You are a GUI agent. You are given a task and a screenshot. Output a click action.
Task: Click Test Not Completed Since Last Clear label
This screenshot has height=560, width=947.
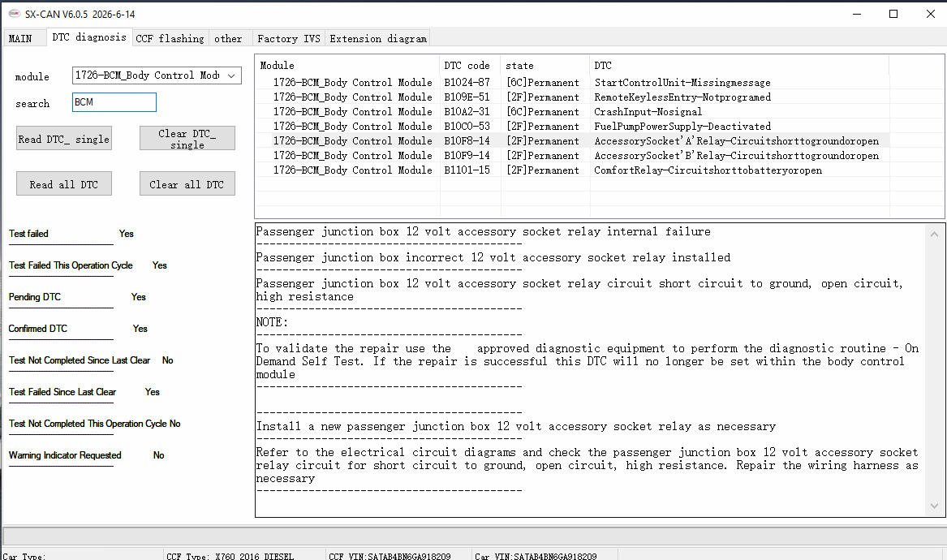[x=79, y=360]
